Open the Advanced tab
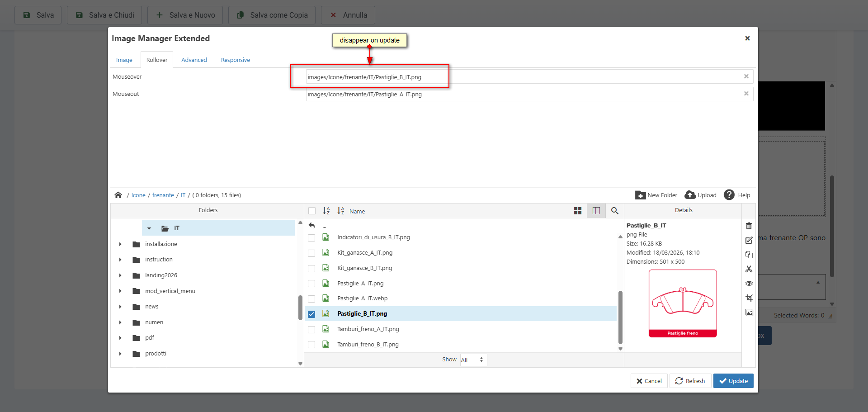Viewport: 868px width, 412px height. (194, 60)
